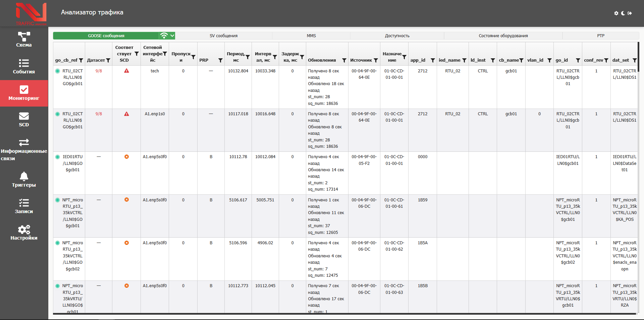
Task: Open the События sidebar section
Action: tap(24, 66)
